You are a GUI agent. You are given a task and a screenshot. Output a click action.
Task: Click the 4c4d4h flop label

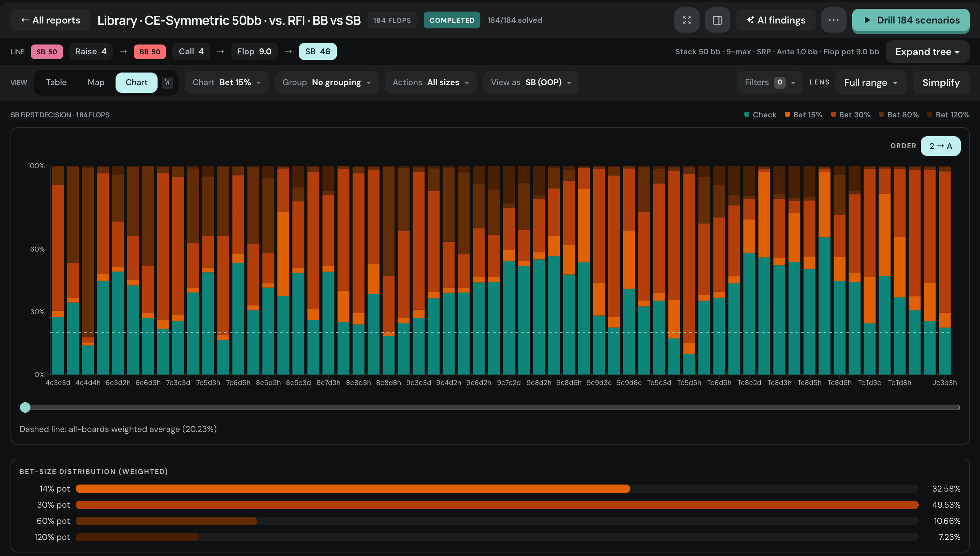coord(88,383)
